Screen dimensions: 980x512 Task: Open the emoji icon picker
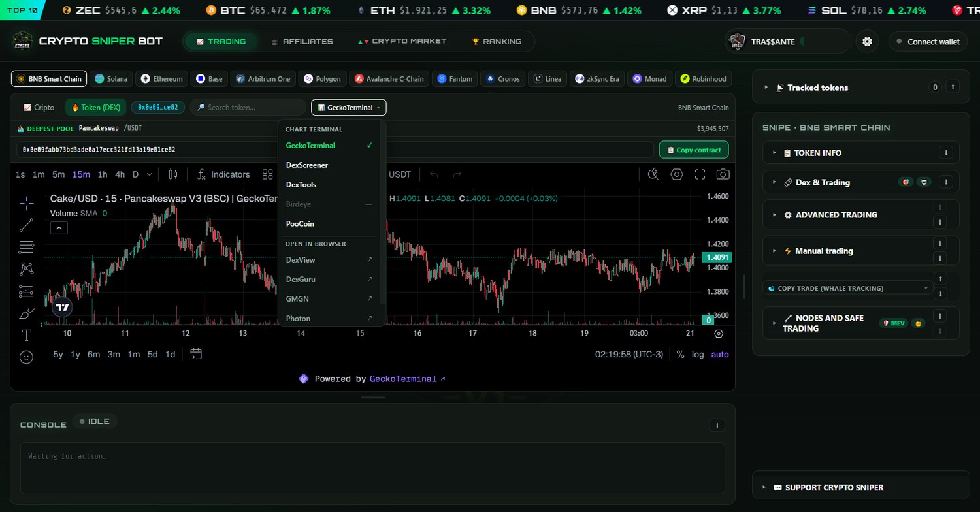(27, 357)
